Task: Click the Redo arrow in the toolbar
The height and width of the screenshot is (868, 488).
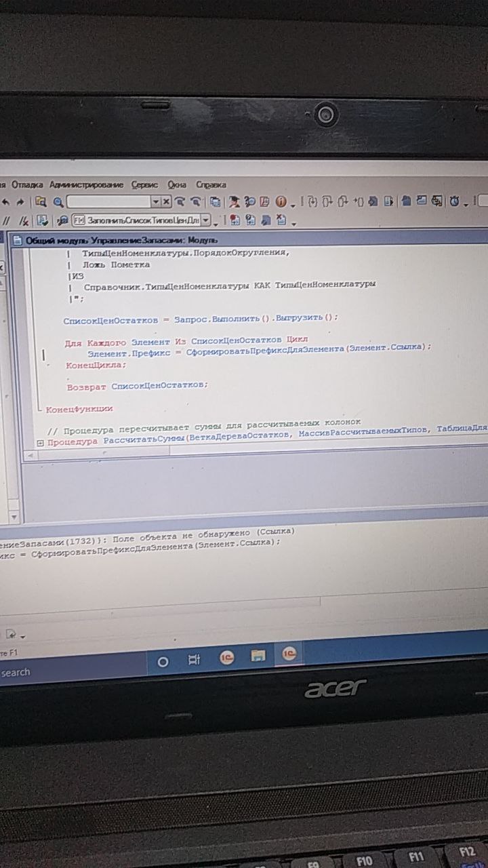Action: tap(20, 201)
